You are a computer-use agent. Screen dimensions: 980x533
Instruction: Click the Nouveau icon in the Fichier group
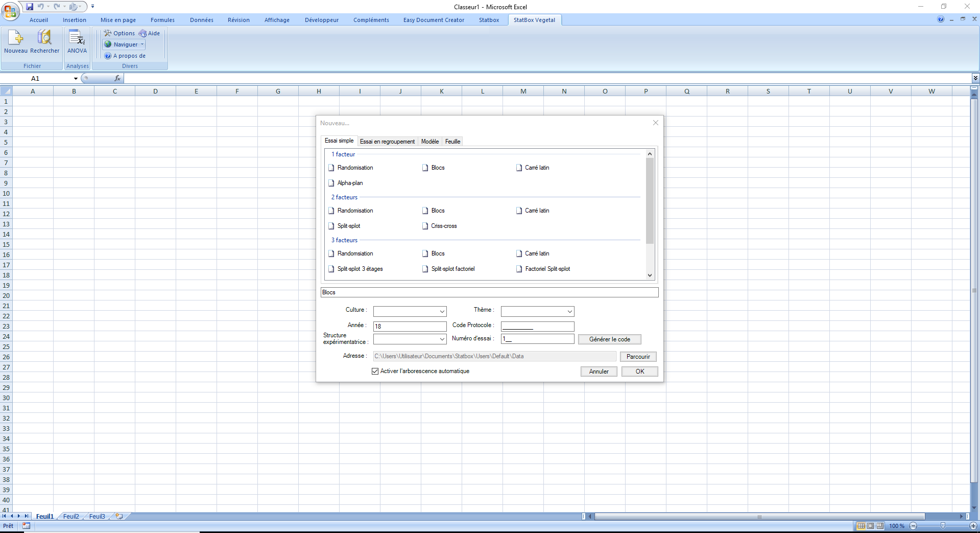[x=16, y=41]
